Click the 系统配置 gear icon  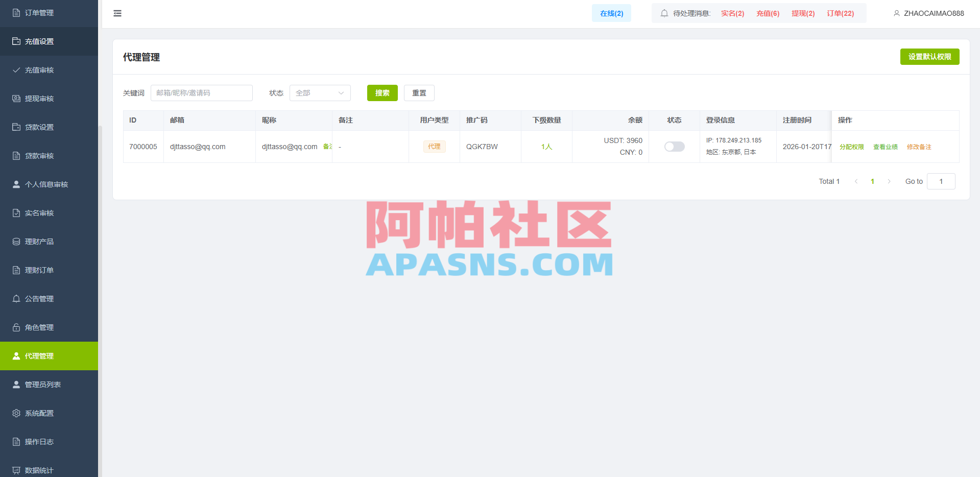(16, 413)
